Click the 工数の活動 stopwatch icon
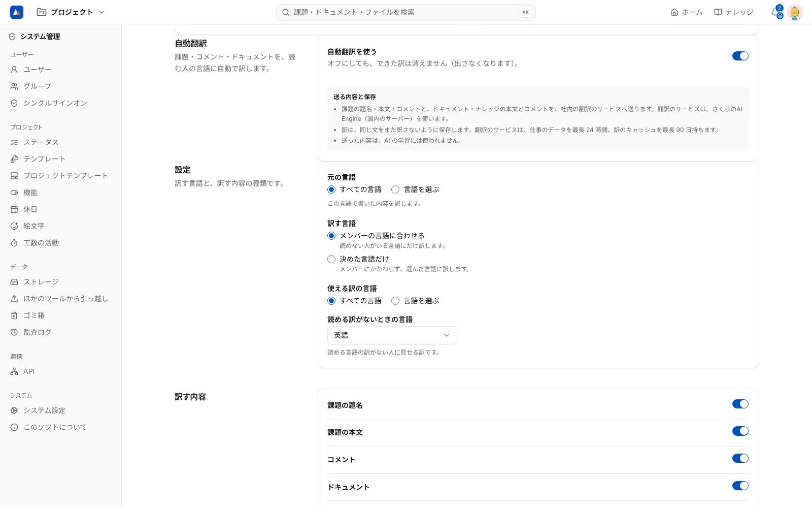The image size is (812, 508). [14, 243]
